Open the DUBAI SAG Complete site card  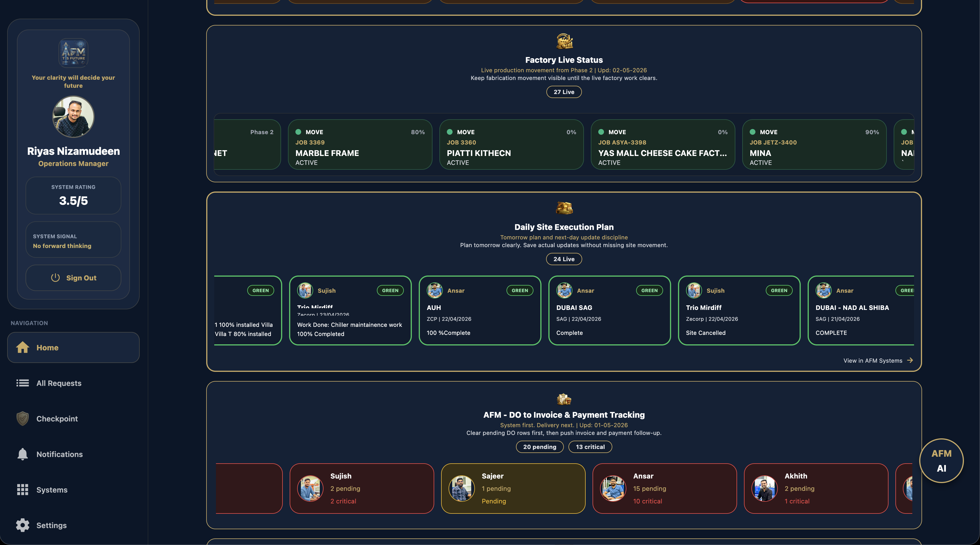(x=609, y=310)
